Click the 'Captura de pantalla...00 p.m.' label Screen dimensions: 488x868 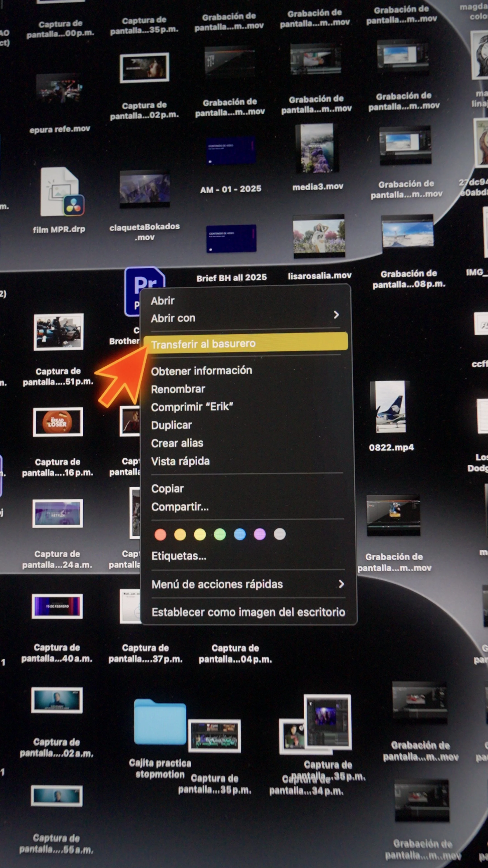[60, 29]
